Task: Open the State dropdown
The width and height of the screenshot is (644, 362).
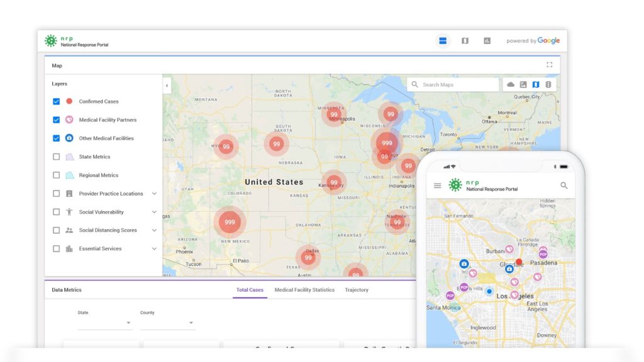Action: 105,323
